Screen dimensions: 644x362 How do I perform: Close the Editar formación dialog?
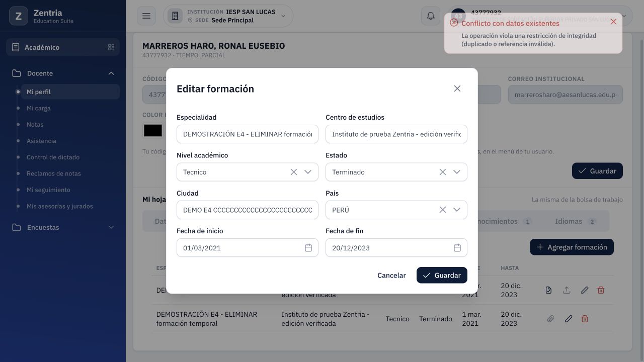tap(457, 88)
